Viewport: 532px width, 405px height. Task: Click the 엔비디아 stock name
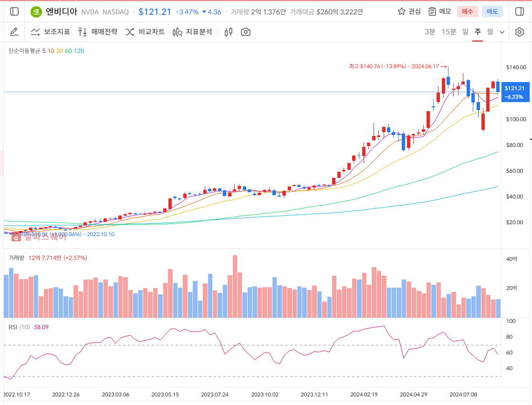click(62, 11)
